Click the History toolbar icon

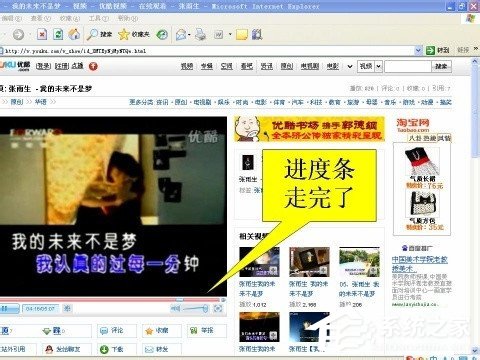tap(162, 34)
